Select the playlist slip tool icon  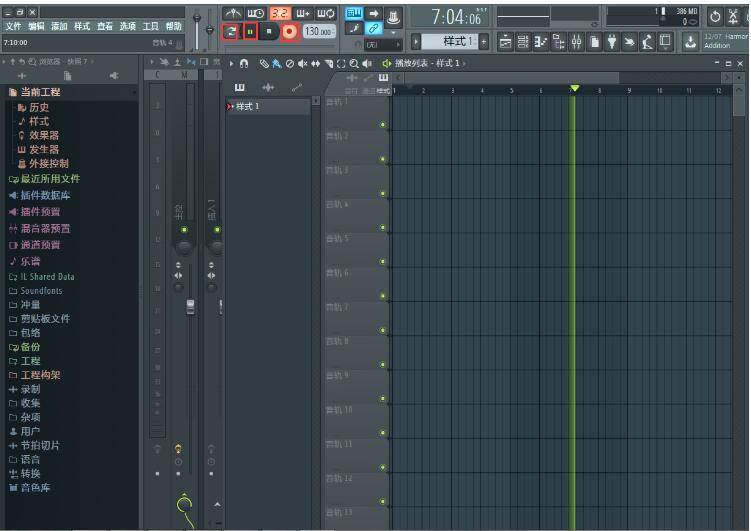click(315, 63)
